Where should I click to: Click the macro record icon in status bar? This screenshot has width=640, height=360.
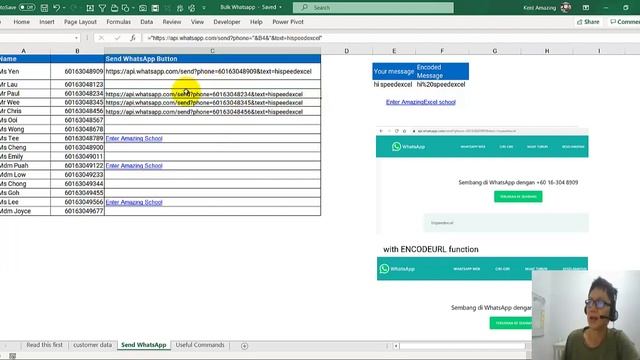coord(13,356)
